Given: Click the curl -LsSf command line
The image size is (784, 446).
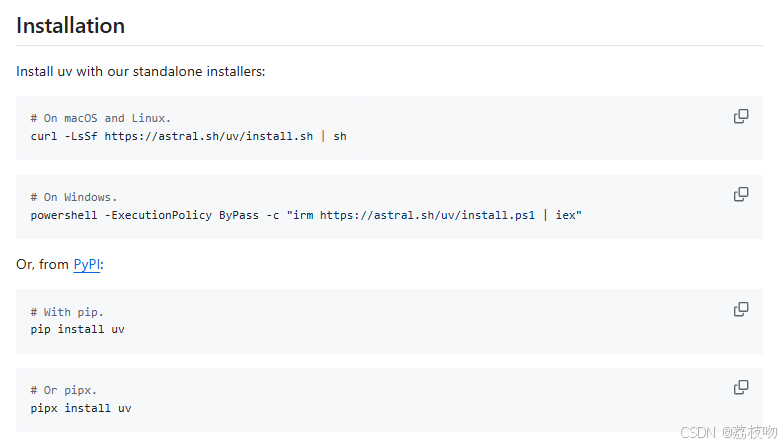Looking at the screenshot, I should point(188,136).
